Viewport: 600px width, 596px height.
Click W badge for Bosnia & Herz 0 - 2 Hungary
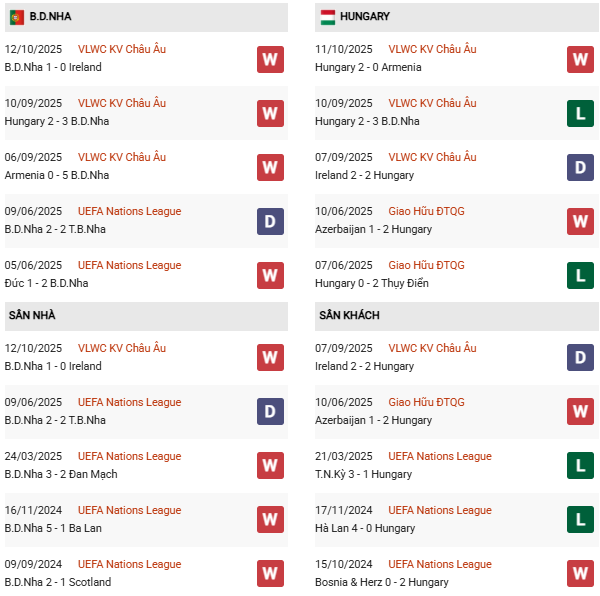(x=580, y=574)
